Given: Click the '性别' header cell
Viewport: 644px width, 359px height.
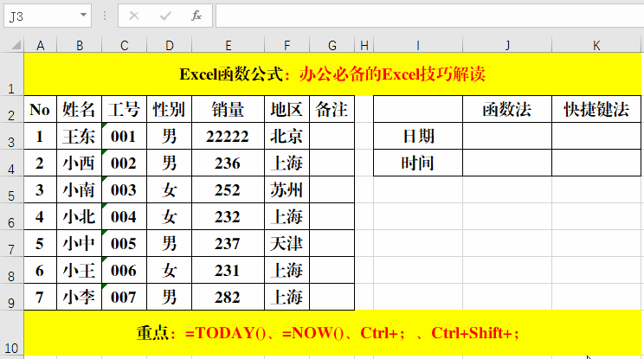Looking at the screenshot, I should [x=169, y=110].
